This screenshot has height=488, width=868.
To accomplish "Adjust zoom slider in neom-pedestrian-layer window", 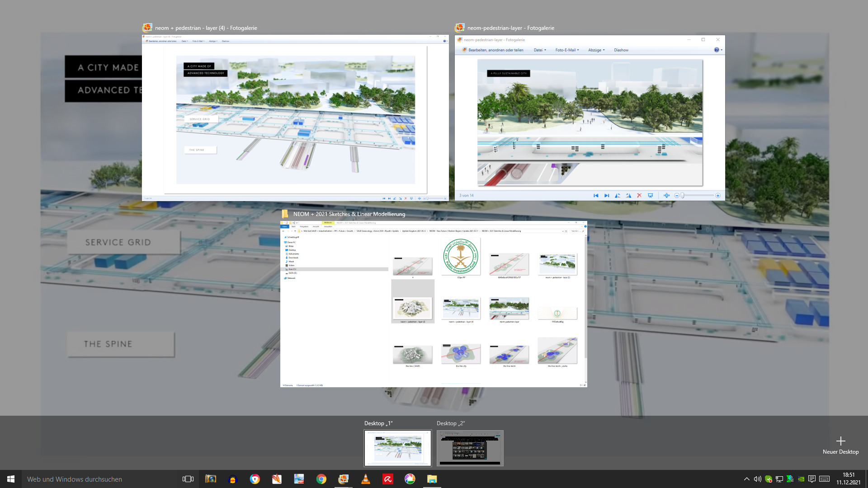I will coord(683,196).
